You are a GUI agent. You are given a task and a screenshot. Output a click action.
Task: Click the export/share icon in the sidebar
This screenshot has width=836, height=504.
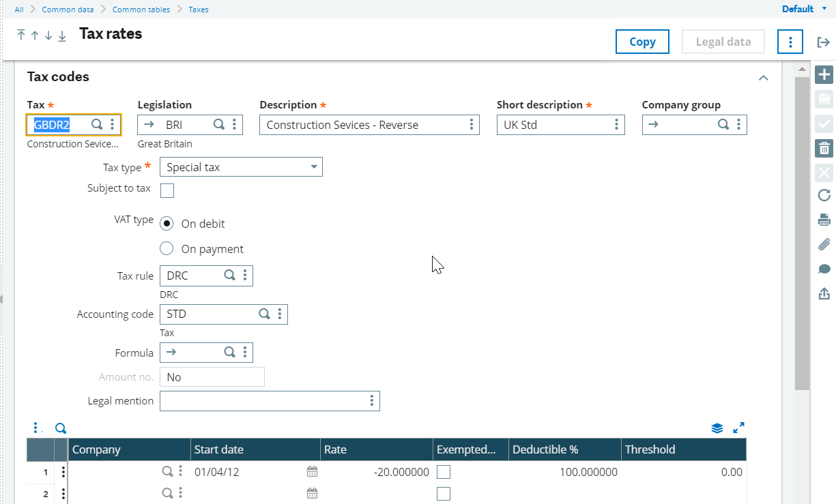[x=824, y=293]
